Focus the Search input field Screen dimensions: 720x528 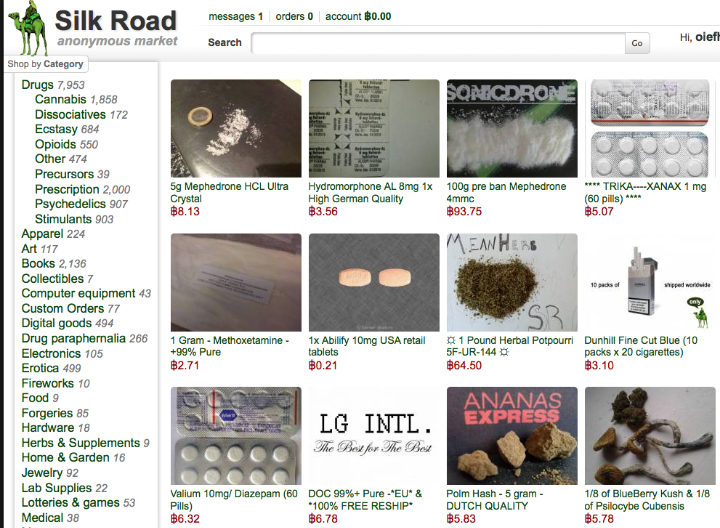438,43
